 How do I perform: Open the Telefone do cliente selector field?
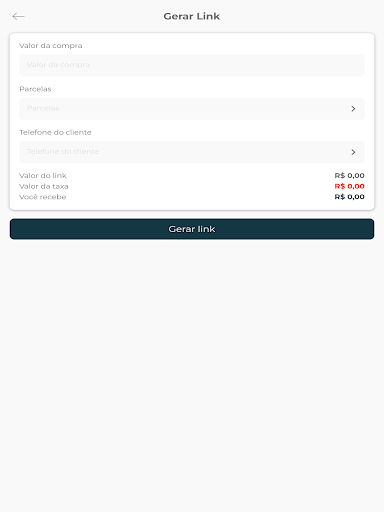(x=192, y=152)
